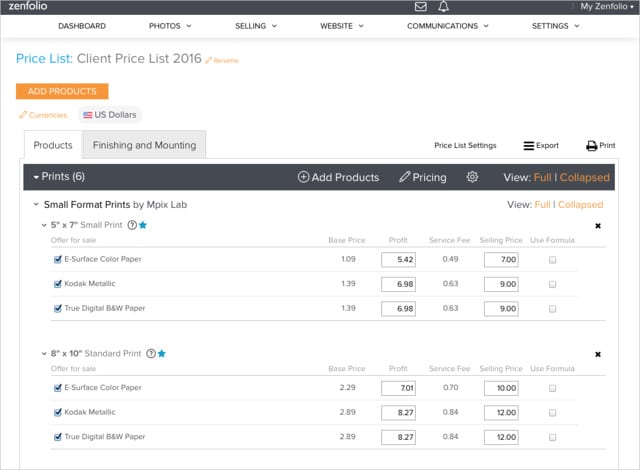Click the Print printer icon

[x=592, y=146]
